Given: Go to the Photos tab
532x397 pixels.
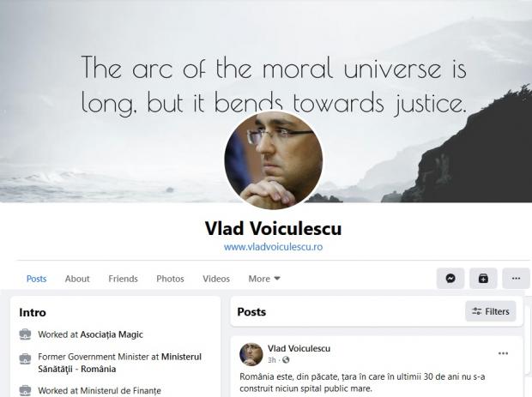Looking at the screenshot, I should tap(170, 279).
